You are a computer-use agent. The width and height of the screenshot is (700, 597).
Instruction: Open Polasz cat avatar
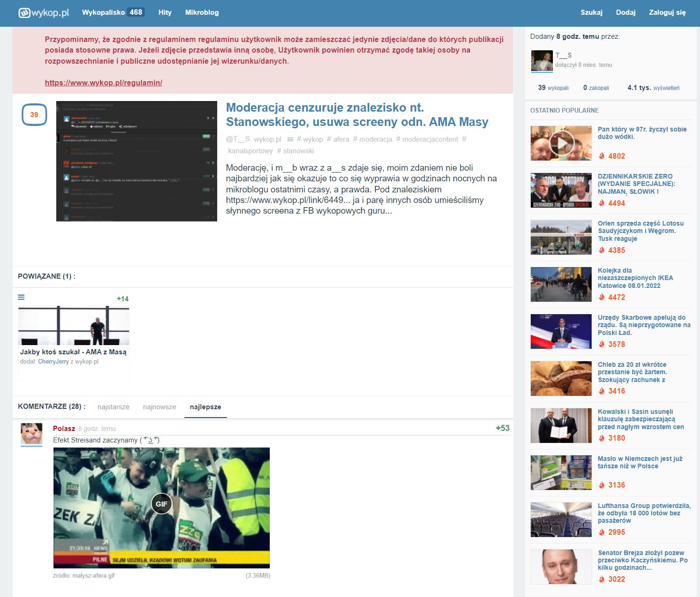tap(31, 434)
